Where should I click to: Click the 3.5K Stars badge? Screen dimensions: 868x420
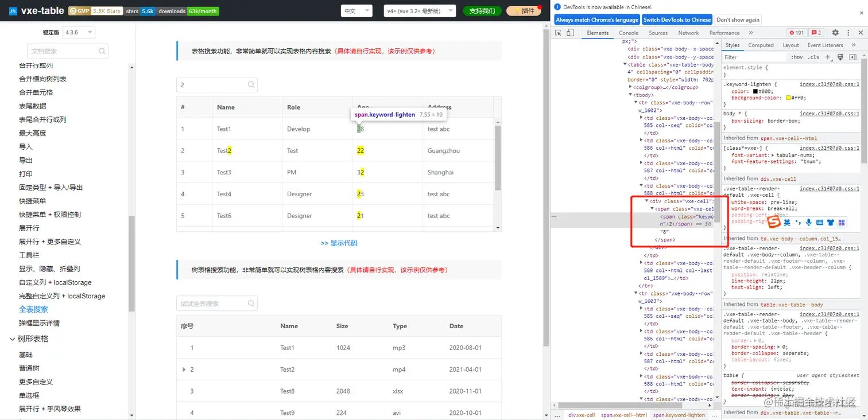(106, 11)
